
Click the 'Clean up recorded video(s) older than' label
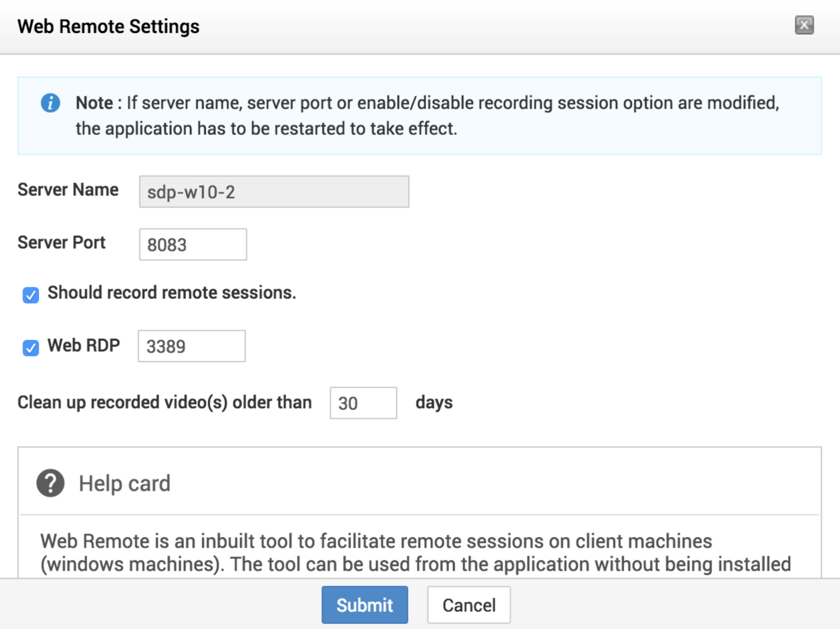[165, 402]
